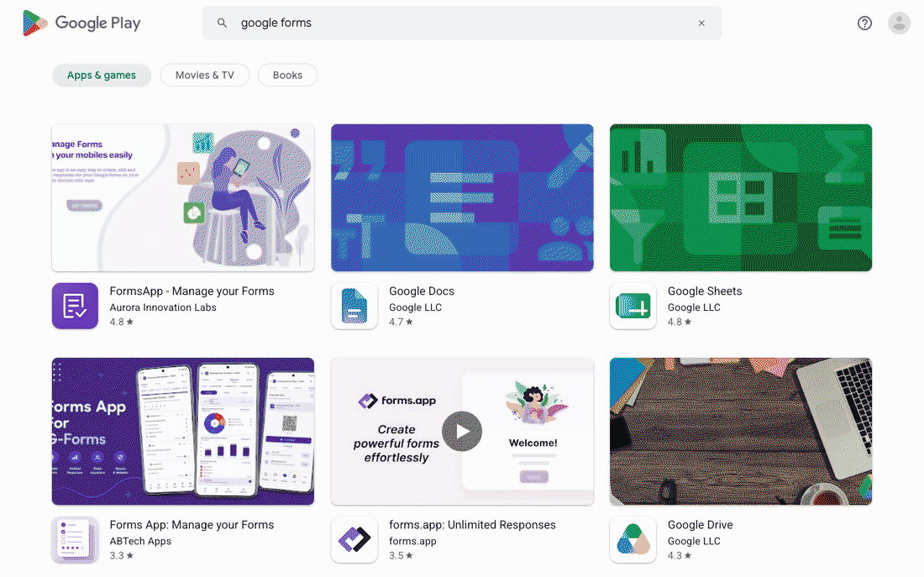Clear the search field with X
Viewport: 924px width, 577px height.
701,23
